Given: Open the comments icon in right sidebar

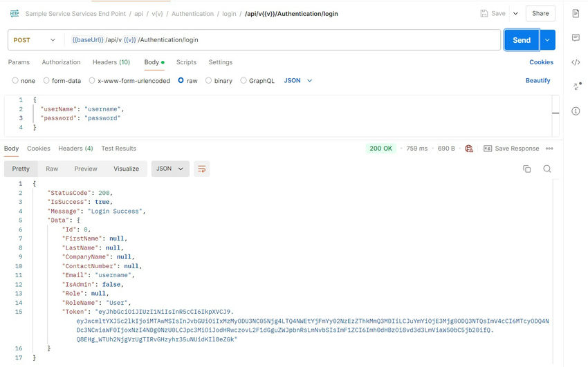Looking at the screenshot, I should coord(576,37).
